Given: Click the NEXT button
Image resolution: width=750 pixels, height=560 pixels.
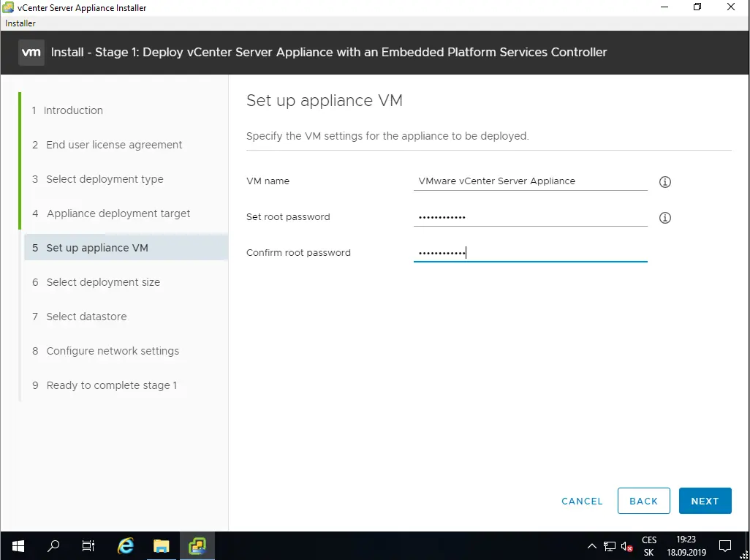Looking at the screenshot, I should [705, 501].
